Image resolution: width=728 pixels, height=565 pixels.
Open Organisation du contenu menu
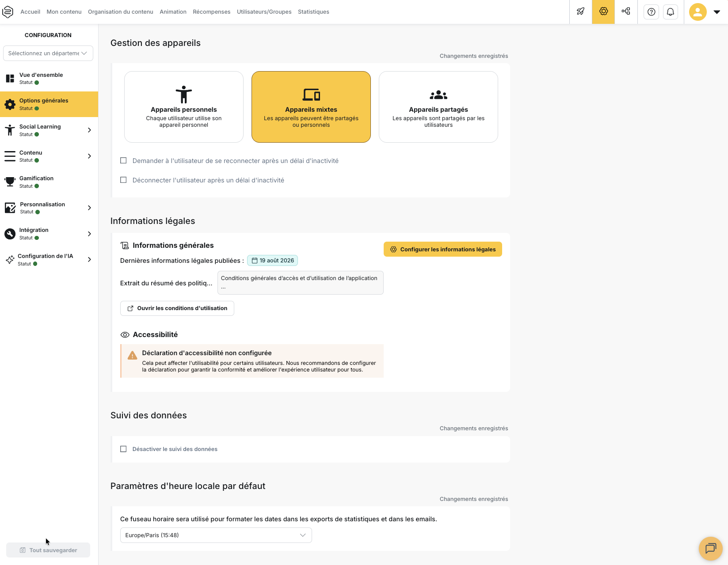pyautogui.click(x=121, y=12)
